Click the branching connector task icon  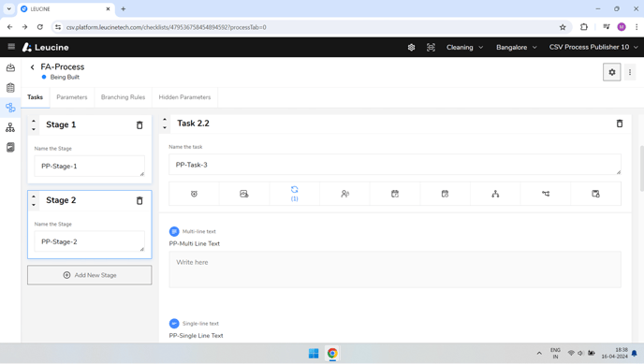point(546,194)
